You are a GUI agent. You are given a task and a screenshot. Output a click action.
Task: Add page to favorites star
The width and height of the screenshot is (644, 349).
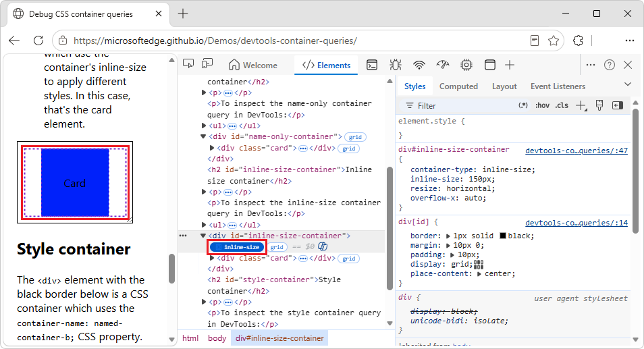tap(554, 41)
